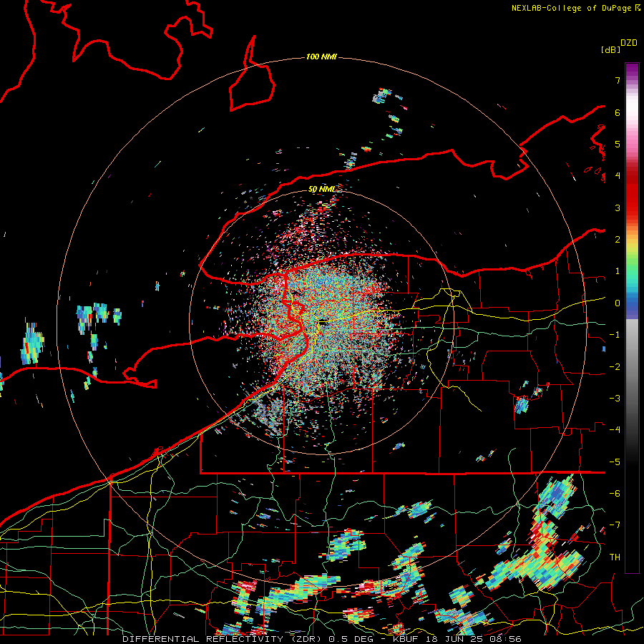The image size is (644, 644).
Task: Click the 7 value on the color scale
Action: click(618, 80)
